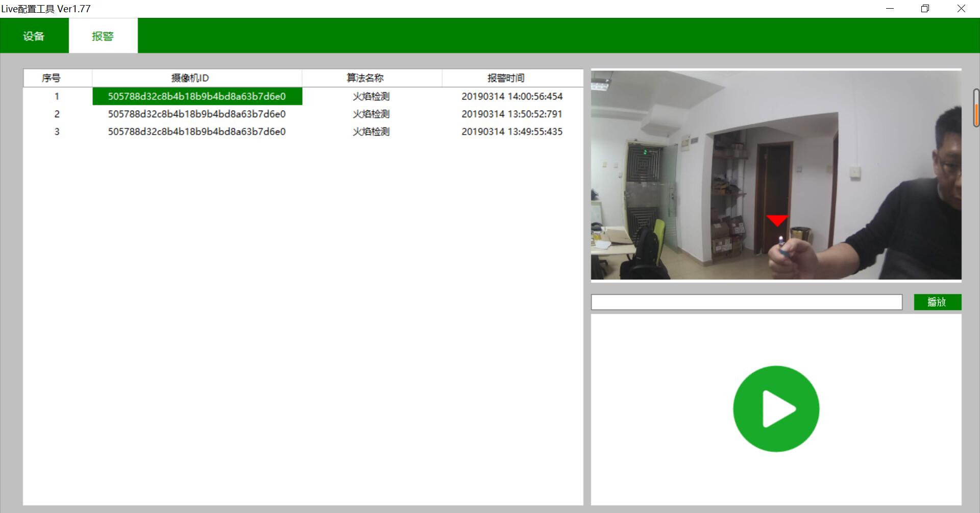Viewport: 980px width, 513px height.
Task: Select camera ID cell in row 3
Action: [197, 132]
